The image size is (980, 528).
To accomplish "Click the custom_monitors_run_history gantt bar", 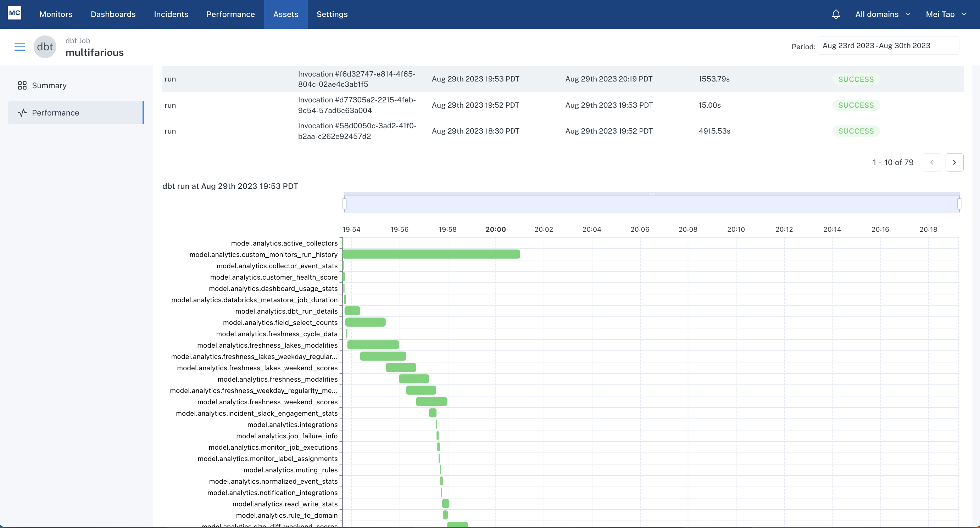I will [x=431, y=254].
